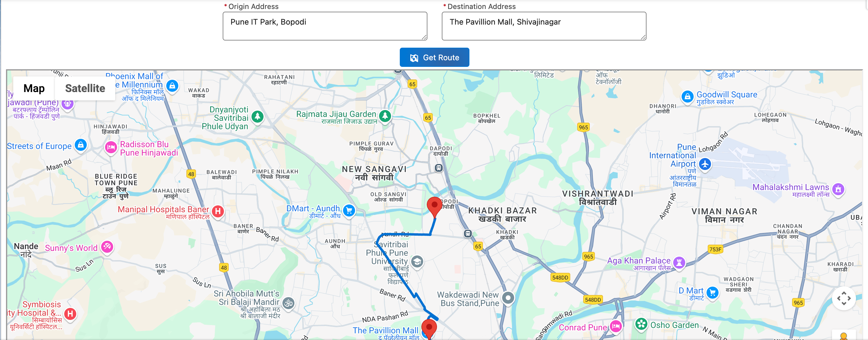This screenshot has height=340, width=868.
Task: Select Sunny's World attraction marker
Action: point(107,247)
